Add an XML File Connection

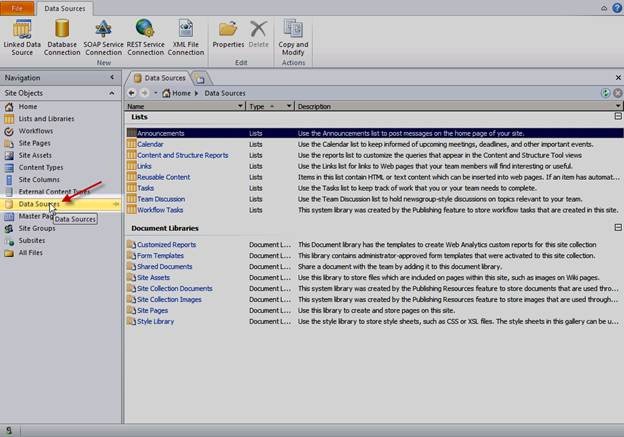point(186,37)
